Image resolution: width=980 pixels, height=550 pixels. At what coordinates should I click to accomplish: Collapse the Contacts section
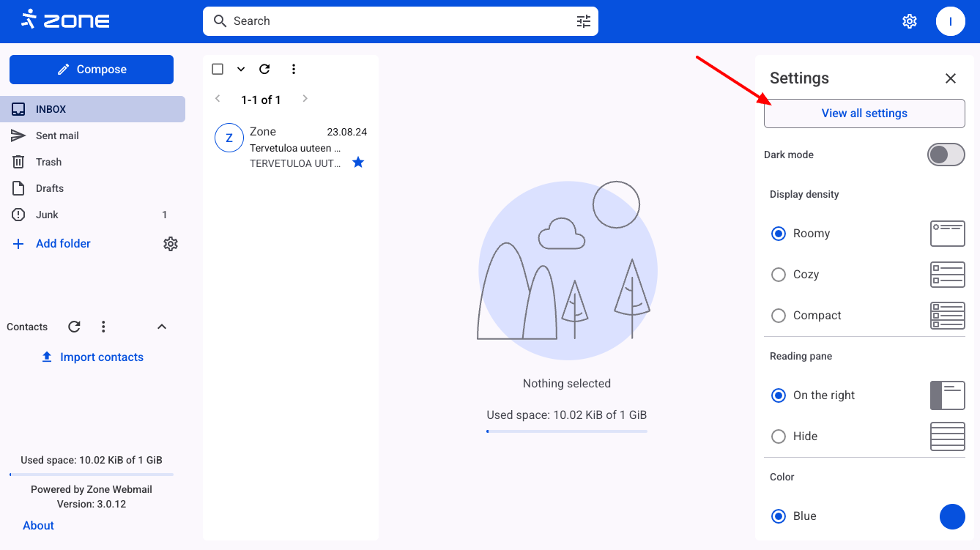pyautogui.click(x=162, y=327)
